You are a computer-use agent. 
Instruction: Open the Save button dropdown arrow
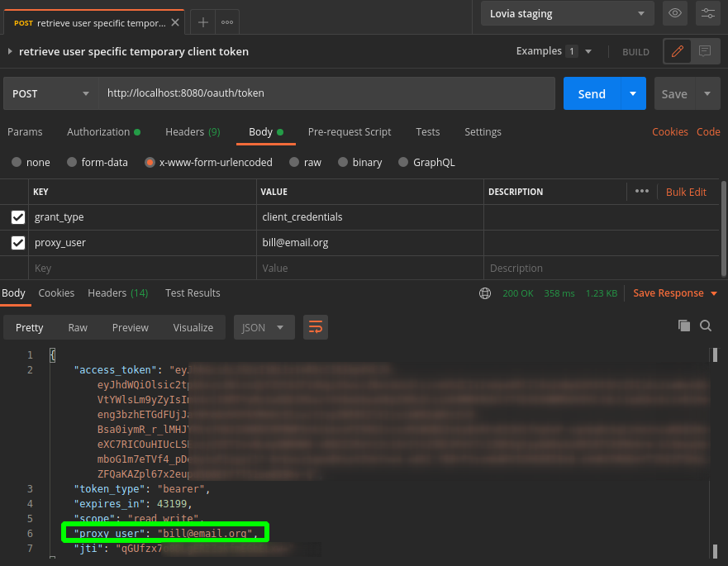pyautogui.click(x=707, y=93)
